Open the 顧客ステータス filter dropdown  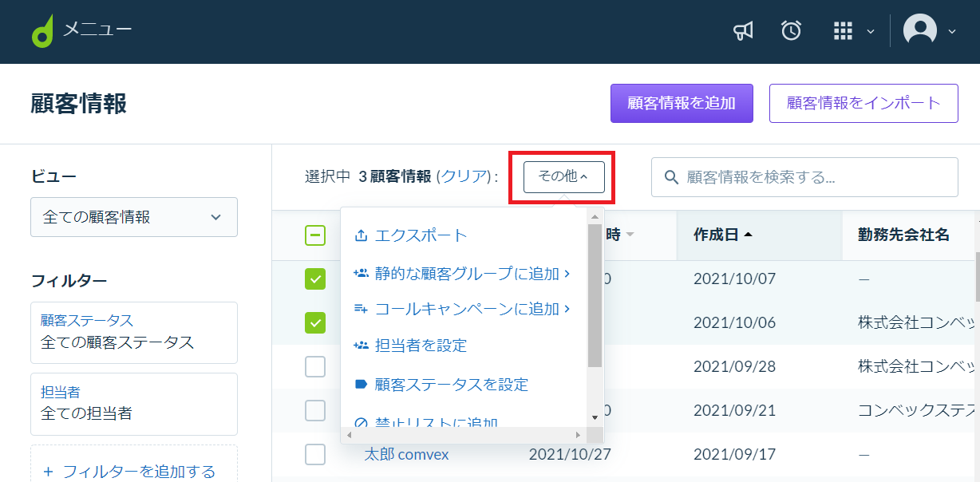(134, 332)
